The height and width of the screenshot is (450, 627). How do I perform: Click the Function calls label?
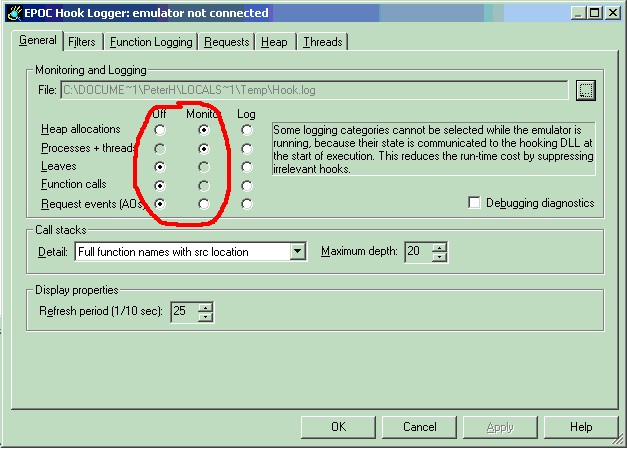[74, 184]
